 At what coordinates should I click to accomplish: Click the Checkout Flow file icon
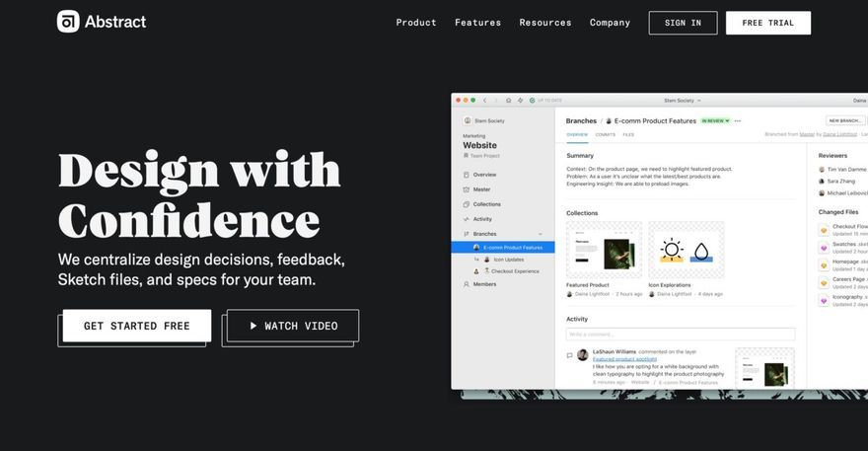[x=824, y=230]
